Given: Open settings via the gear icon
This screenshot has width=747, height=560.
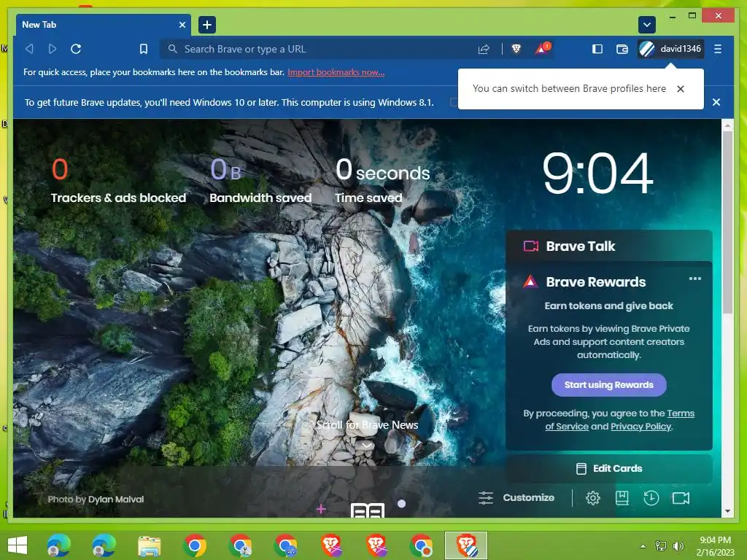Looking at the screenshot, I should (x=592, y=498).
